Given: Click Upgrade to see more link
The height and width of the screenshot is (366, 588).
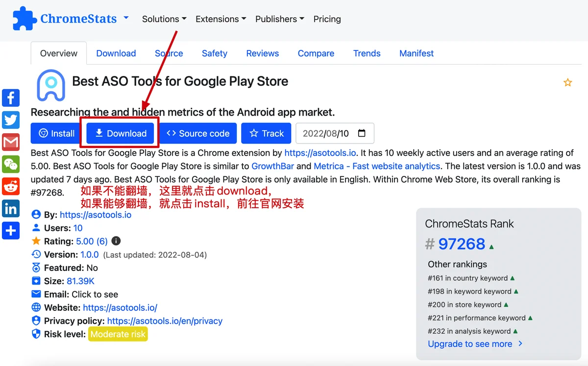Looking at the screenshot, I should (475, 344).
